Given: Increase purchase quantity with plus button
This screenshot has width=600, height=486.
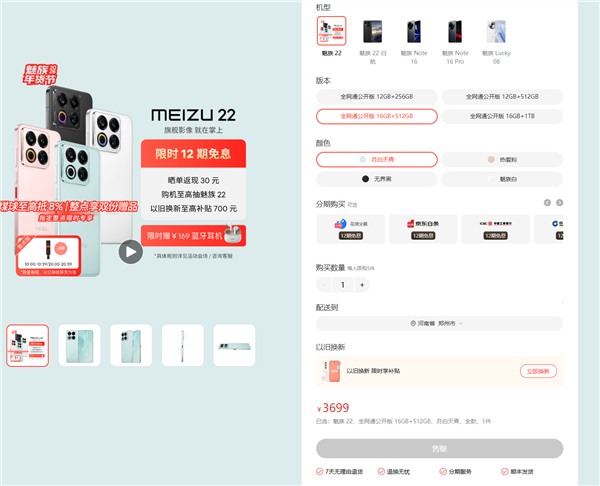Looking at the screenshot, I should point(362,285).
